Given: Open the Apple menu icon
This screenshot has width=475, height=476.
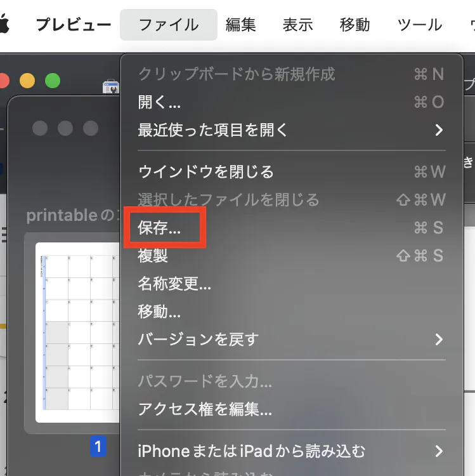Looking at the screenshot, I should point(4,25).
